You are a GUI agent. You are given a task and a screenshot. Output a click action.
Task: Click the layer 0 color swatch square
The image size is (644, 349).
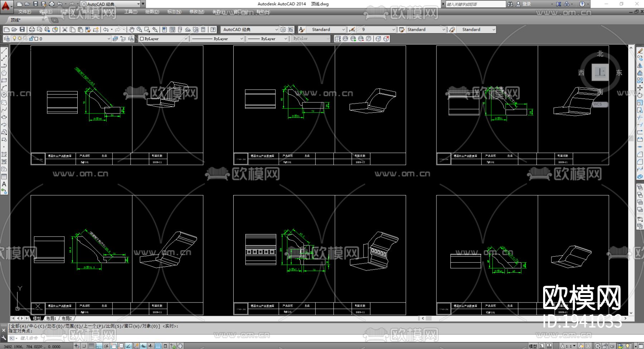click(36, 39)
